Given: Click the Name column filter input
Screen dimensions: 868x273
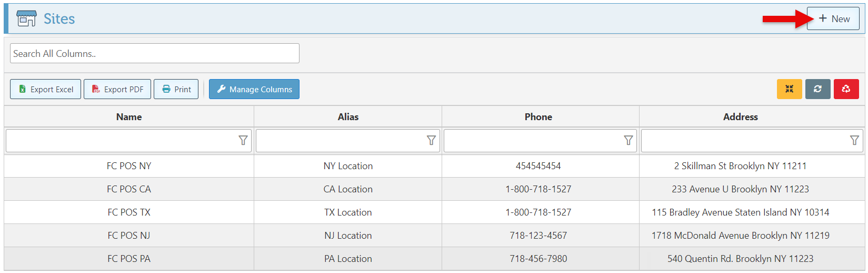Looking at the screenshot, I should (x=121, y=141).
